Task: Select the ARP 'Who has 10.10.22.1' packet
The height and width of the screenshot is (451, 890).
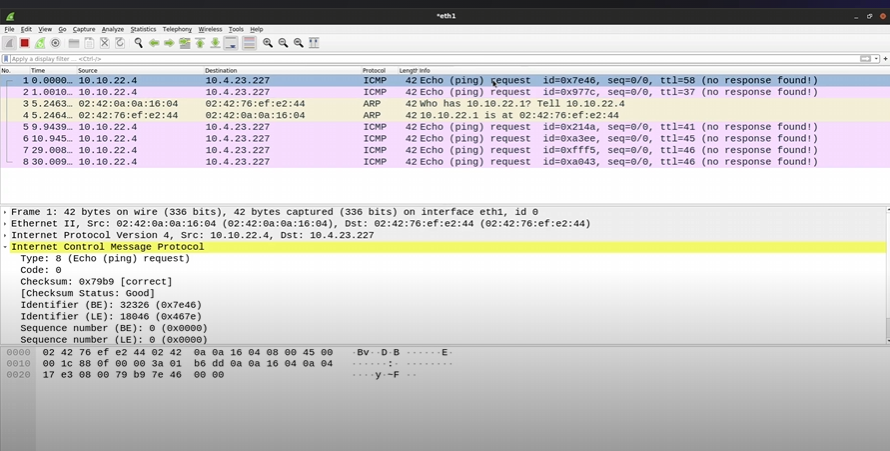Action: 400,104
